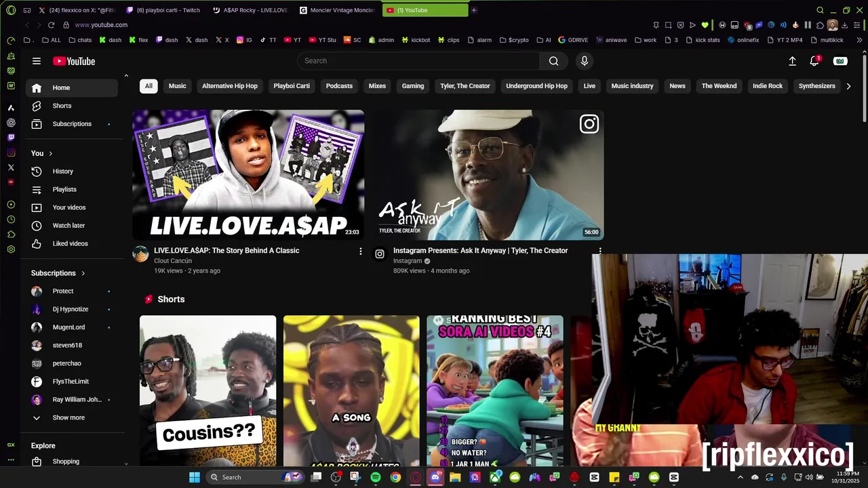Open the Create upload icon

coord(792,61)
